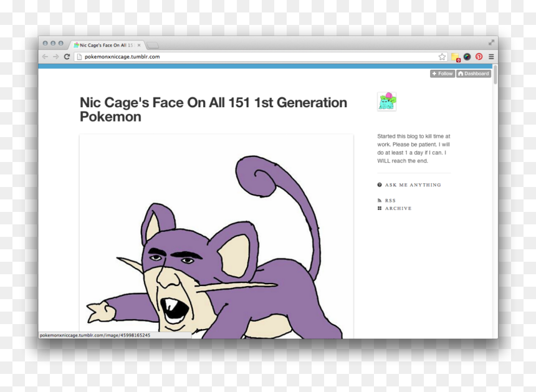
Task: Open the Ask Me Anything link
Action: (412, 185)
